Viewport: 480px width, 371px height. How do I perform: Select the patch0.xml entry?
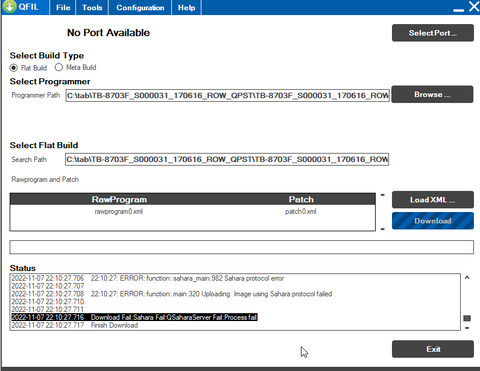301,212
